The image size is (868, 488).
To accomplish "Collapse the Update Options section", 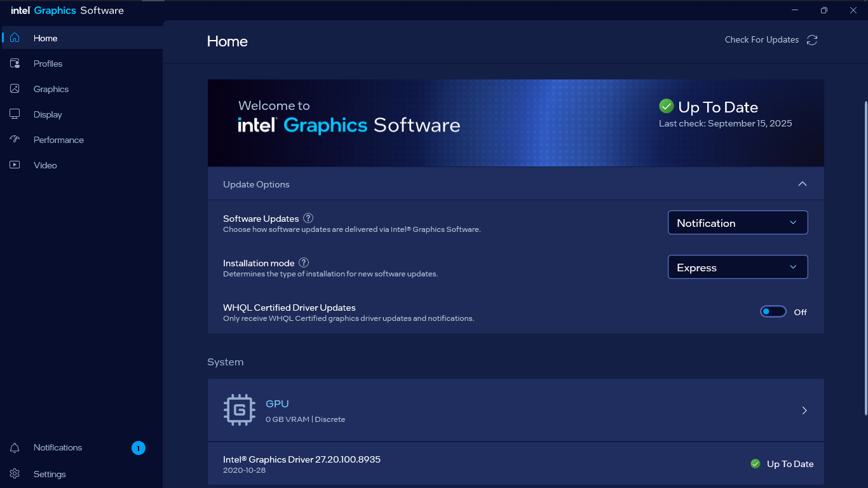I will tap(803, 184).
